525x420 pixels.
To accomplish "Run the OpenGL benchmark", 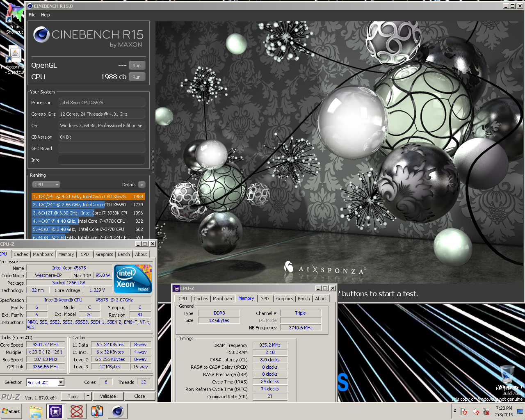I will click(137, 66).
